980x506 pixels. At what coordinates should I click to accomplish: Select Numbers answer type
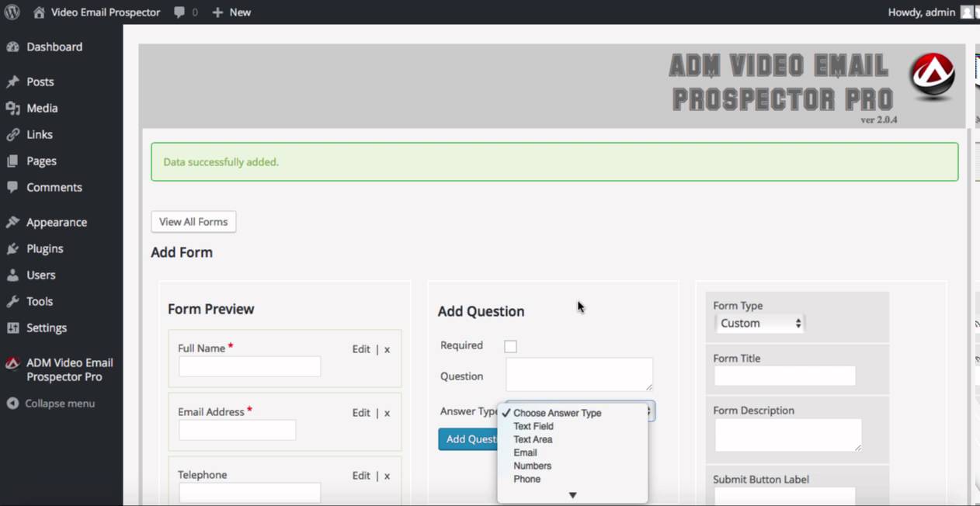point(532,466)
